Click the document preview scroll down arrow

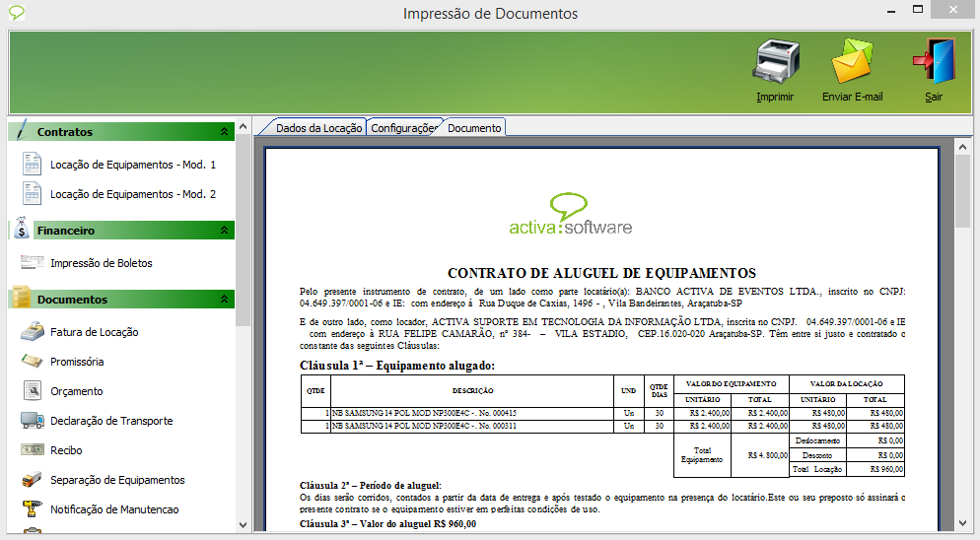(962, 523)
